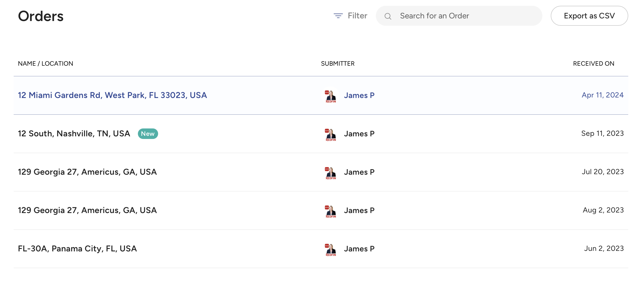Open 12 South, Nashville order
The image size is (644, 290).
coord(74,133)
